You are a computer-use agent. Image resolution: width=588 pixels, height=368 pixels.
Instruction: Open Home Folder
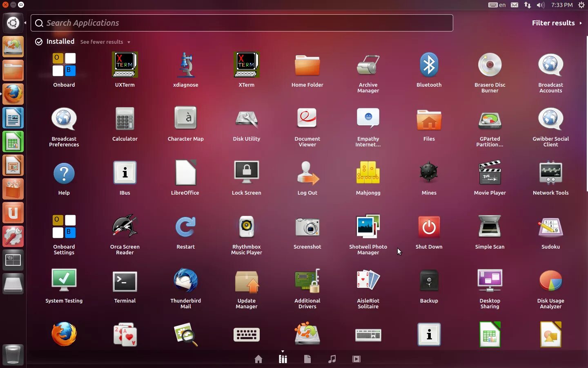[x=307, y=65]
